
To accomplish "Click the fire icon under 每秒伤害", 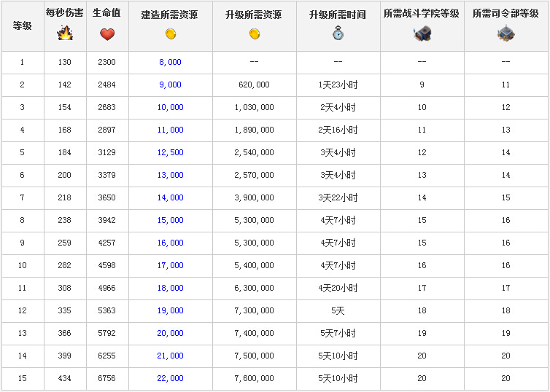I will [65, 34].
